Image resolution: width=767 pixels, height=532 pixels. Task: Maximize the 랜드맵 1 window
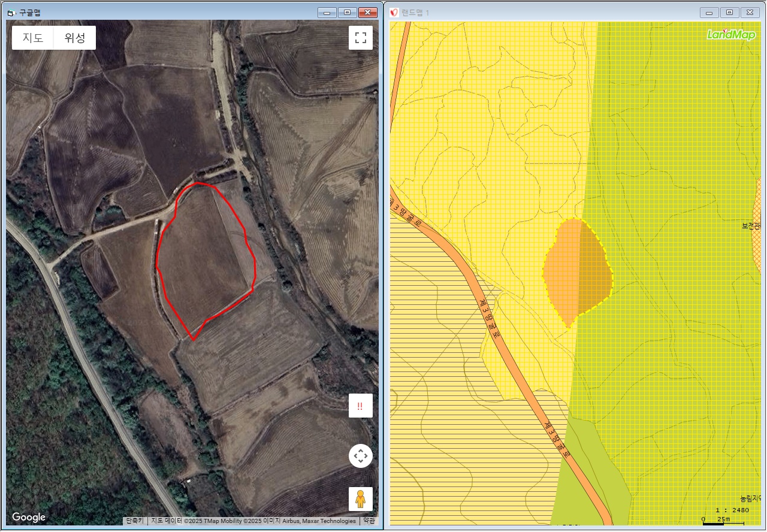[x=729, y=13]
